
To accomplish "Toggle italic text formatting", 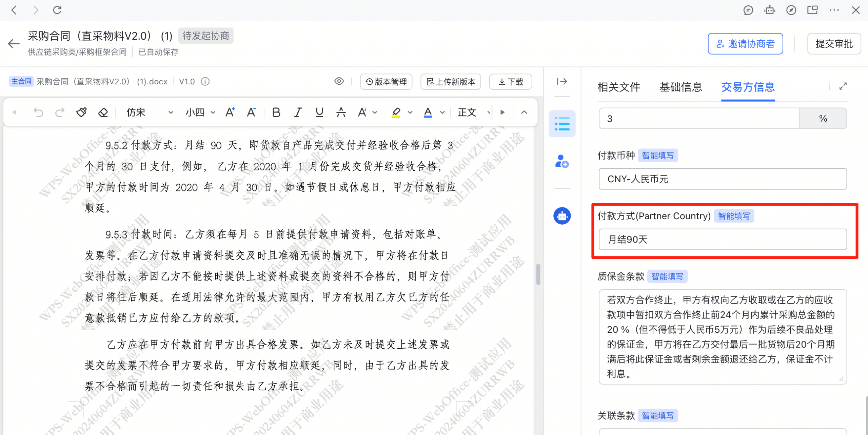I will click(297, 112).
